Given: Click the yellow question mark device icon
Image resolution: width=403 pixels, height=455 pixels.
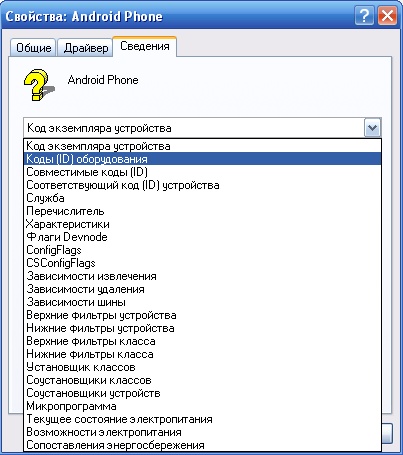Looking at the screenshot, I should (x=39, y=85).
